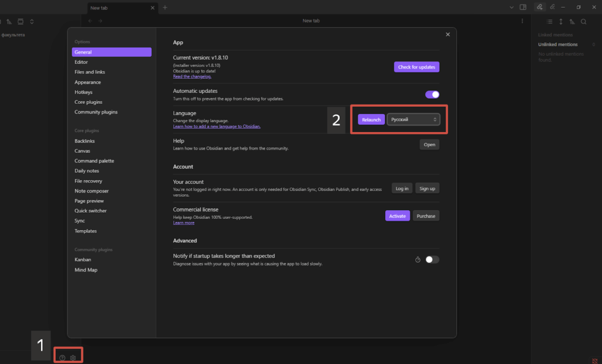Add a new tab with the plus icon
Screen dimensions: 602x364
point(165,7)
